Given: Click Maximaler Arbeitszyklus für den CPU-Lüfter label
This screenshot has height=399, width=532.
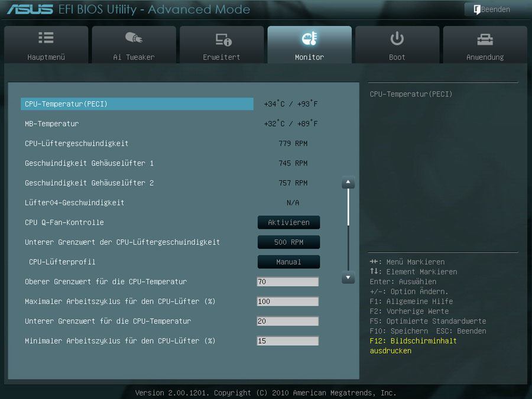Looking at the screenshot, I should click(120, 301).
